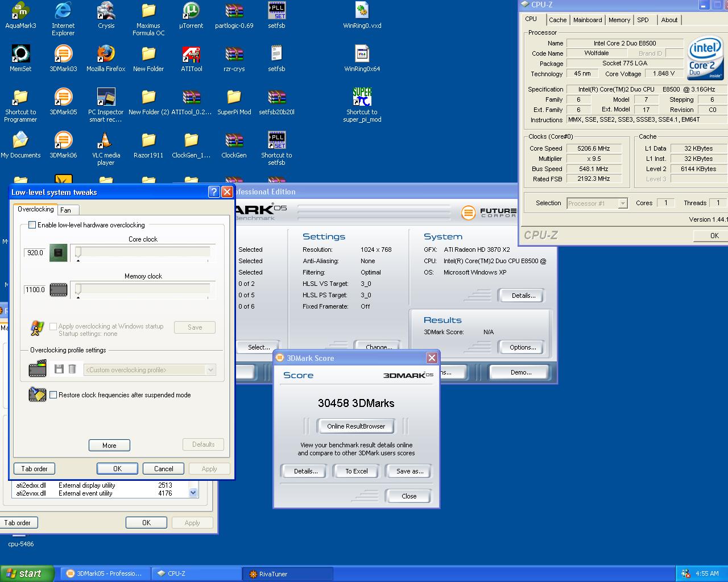The width and height of the screenshot is (728, 582).
Task: Select the ATITool desktop icon
Action: 191,59
